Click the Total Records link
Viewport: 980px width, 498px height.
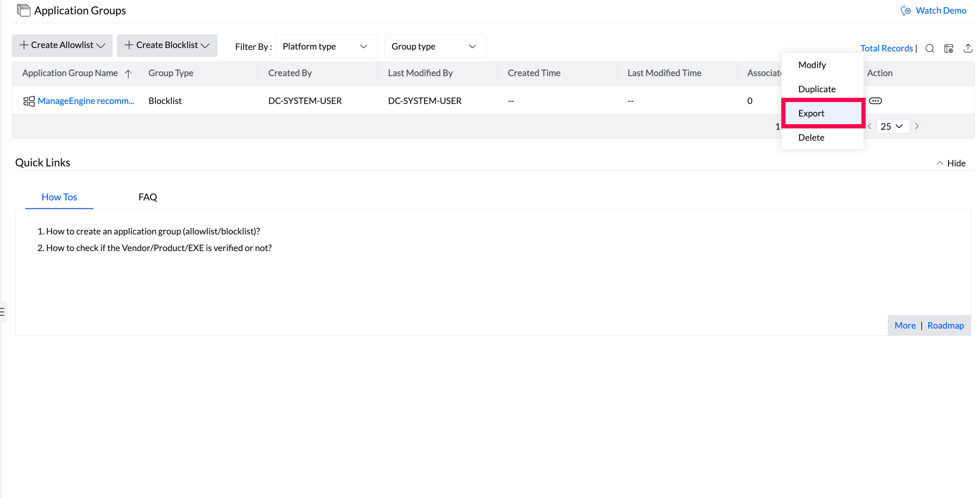click(x=886, y=48)
